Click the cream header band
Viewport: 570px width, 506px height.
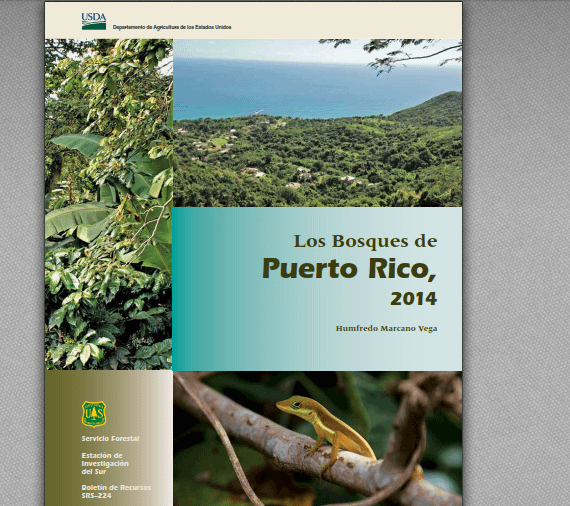tap(327, 20)
